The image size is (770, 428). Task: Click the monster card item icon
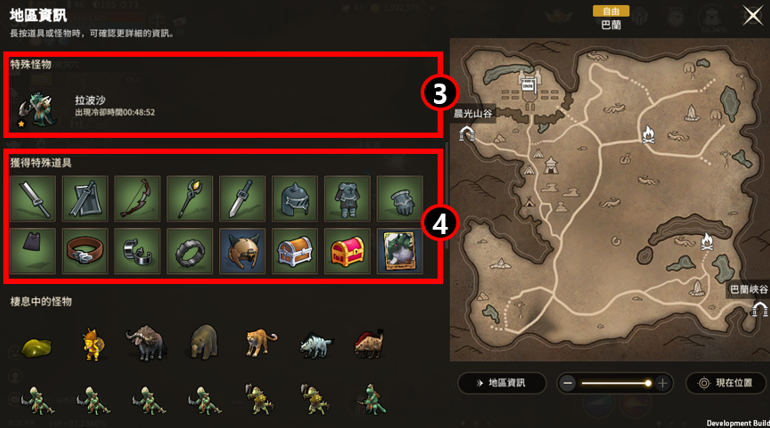[400, 251]
